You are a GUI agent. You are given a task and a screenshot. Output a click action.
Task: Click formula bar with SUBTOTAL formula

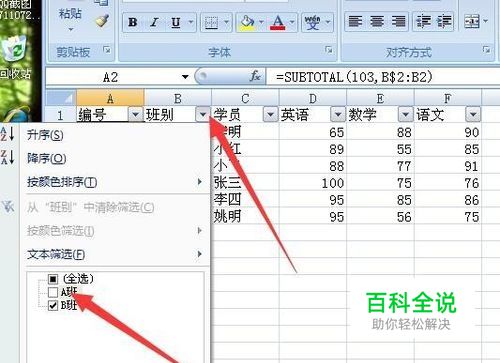(383, 77)
